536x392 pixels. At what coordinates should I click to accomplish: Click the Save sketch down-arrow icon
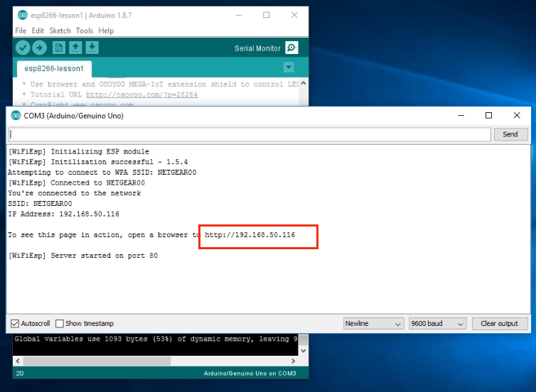point(92,48)
